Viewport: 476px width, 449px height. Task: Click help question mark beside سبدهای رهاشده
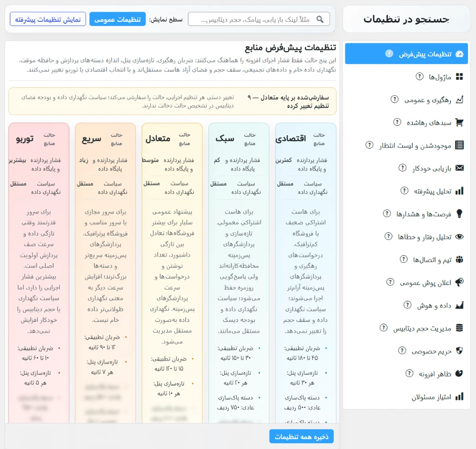[x=397, y=122]
